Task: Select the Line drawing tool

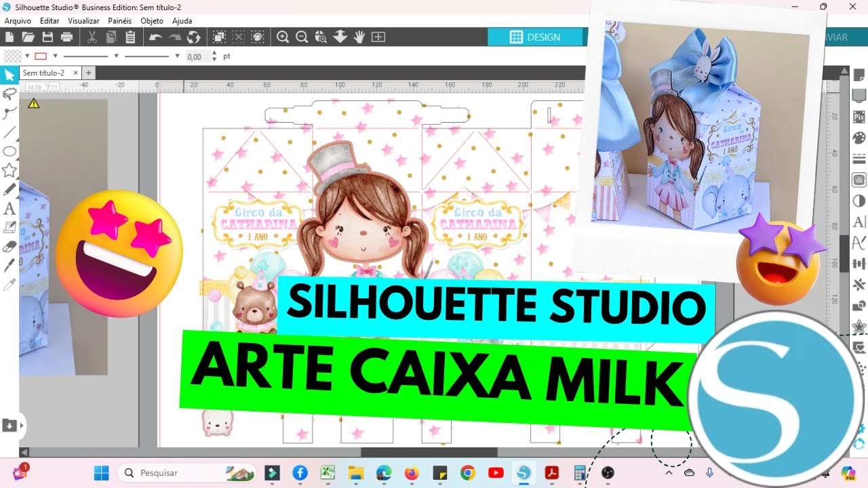Action: tap(9, 132)
